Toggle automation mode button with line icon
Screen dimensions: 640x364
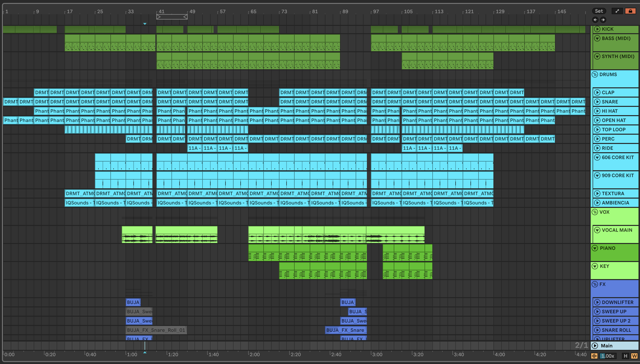617,11
